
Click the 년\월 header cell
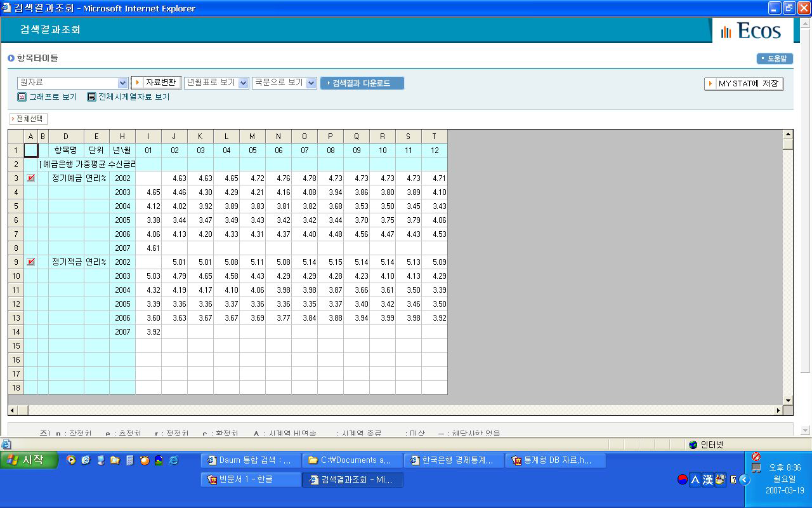coord(122,150)
